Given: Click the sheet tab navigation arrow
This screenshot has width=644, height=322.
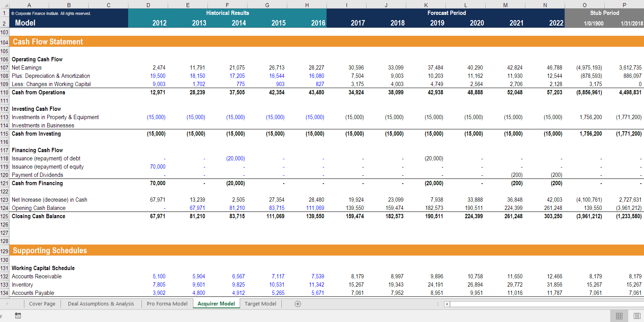Looking at the screenshot, I should tap(7, 304).
